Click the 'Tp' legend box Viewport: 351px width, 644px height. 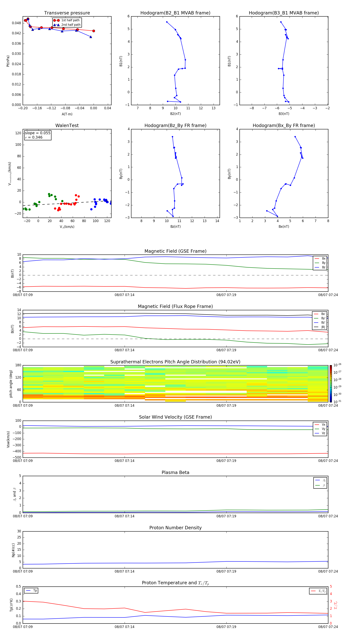[31, 591]
